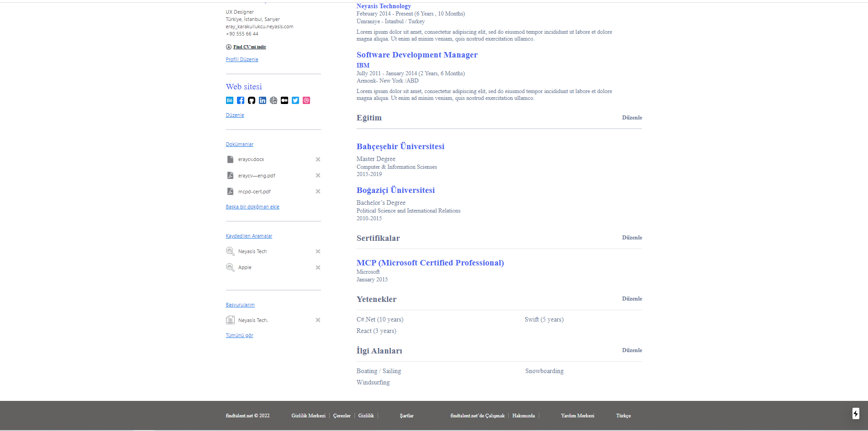Download CV via 'Find CV'mi indir'
The width and height of the screenshot is (868, 431).
coord(249,47)
